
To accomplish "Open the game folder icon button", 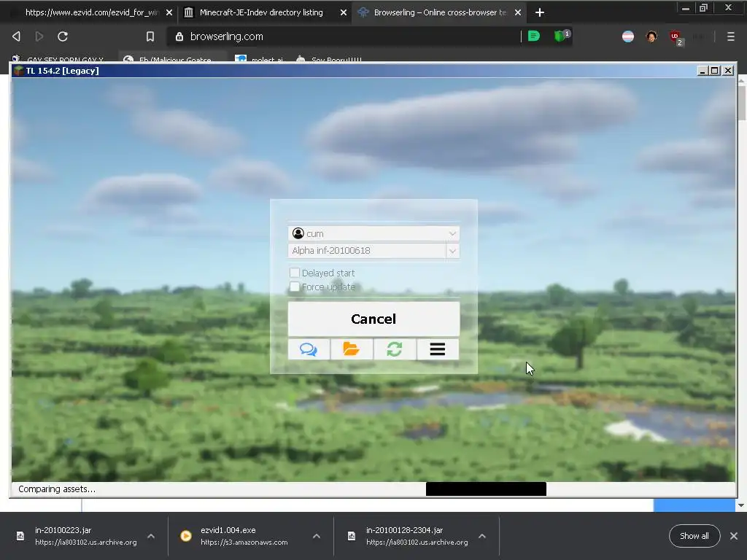I will (352, 349).
